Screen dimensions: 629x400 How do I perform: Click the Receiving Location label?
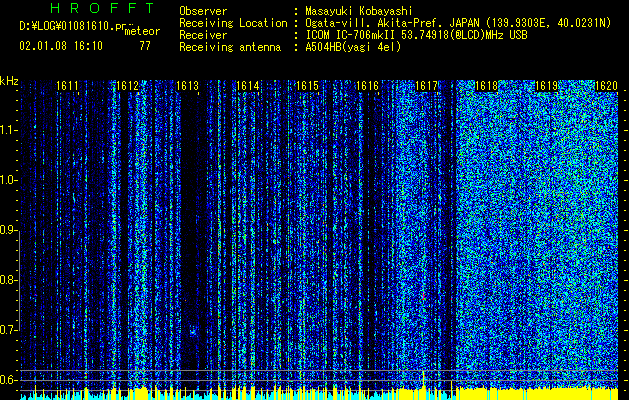pyautogui.click(x=233, y=23)
